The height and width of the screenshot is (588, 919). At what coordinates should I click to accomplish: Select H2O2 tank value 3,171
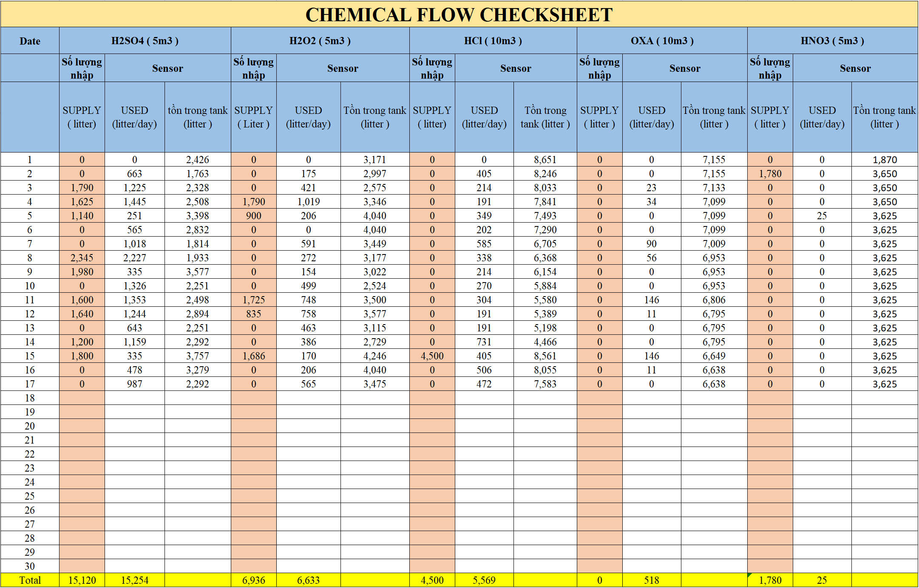point(375,160)
